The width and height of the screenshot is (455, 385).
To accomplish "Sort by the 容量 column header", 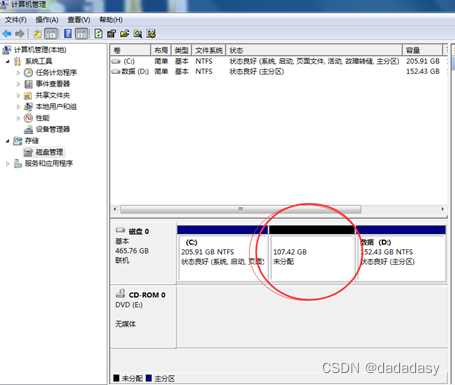I will (423, 50).
